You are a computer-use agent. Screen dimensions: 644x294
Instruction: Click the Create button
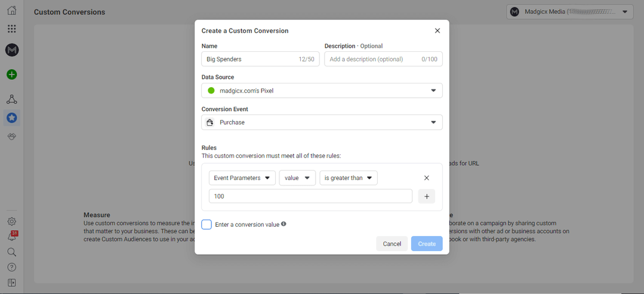coord(427,244)
